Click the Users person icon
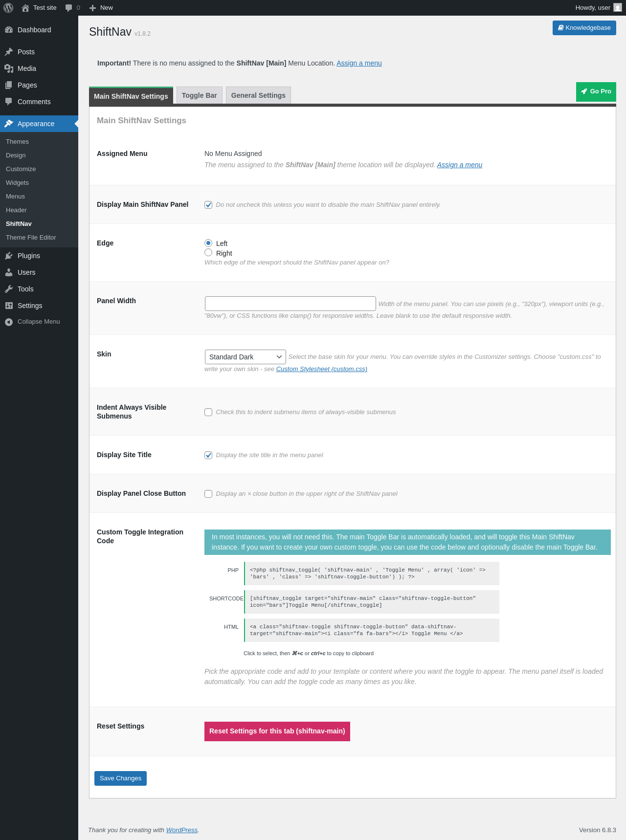This screenshot has height=840, width=626. (9, 272)
